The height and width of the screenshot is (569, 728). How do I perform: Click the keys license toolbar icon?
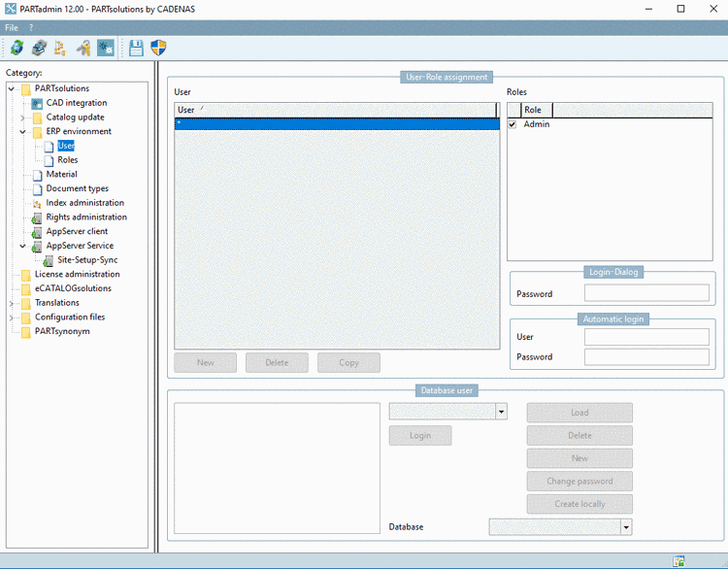83,48
